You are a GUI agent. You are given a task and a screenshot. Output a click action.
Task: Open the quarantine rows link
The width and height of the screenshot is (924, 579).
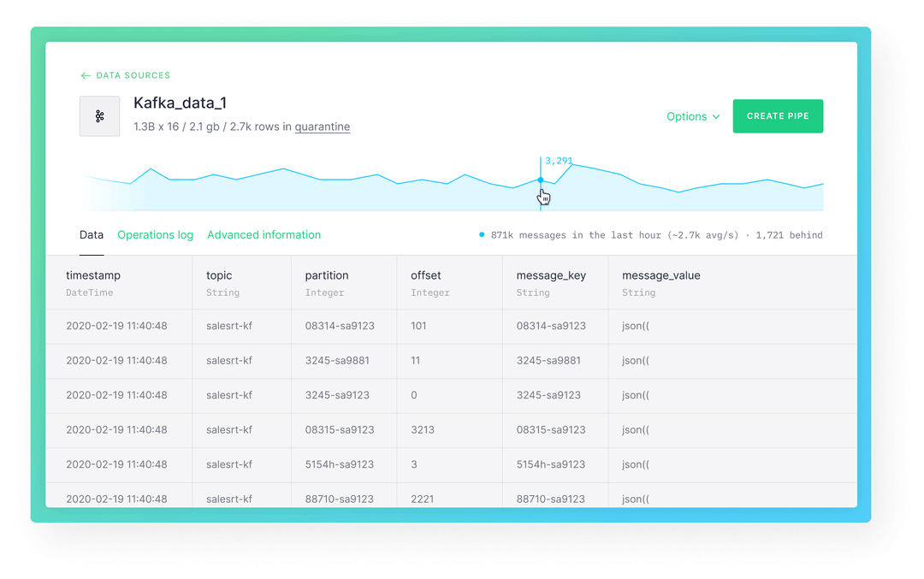coord(323,126)
